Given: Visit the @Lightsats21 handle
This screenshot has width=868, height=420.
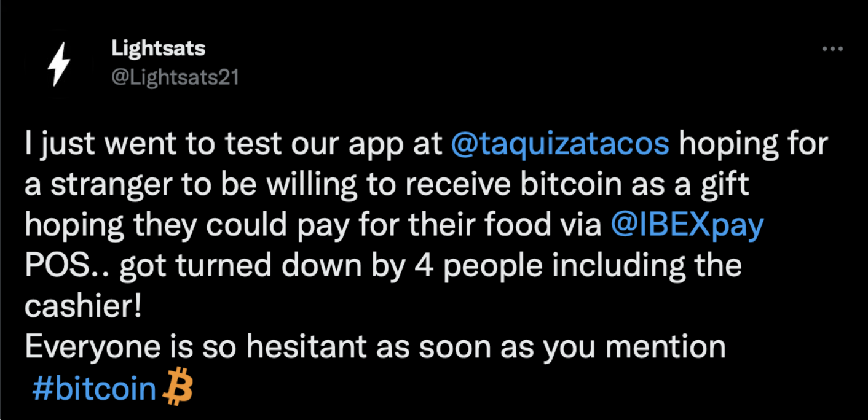Looking at the screenshot, I should click(175, 77).
